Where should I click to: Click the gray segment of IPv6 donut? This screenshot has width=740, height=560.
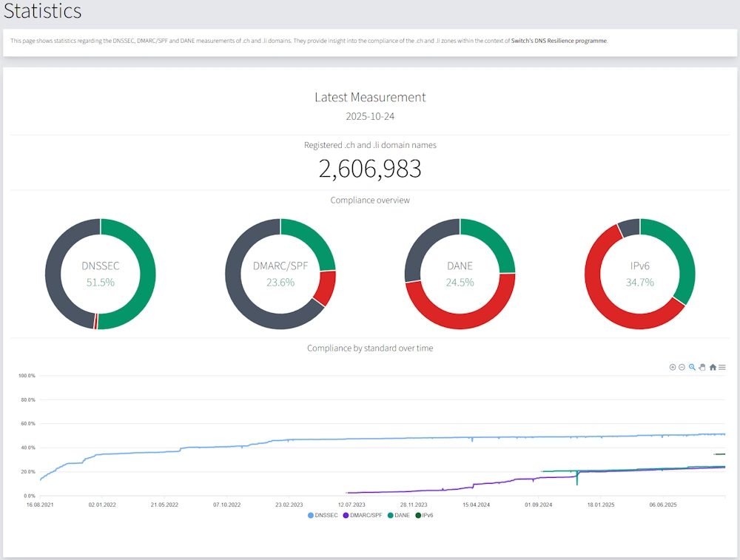click(630, 226)
